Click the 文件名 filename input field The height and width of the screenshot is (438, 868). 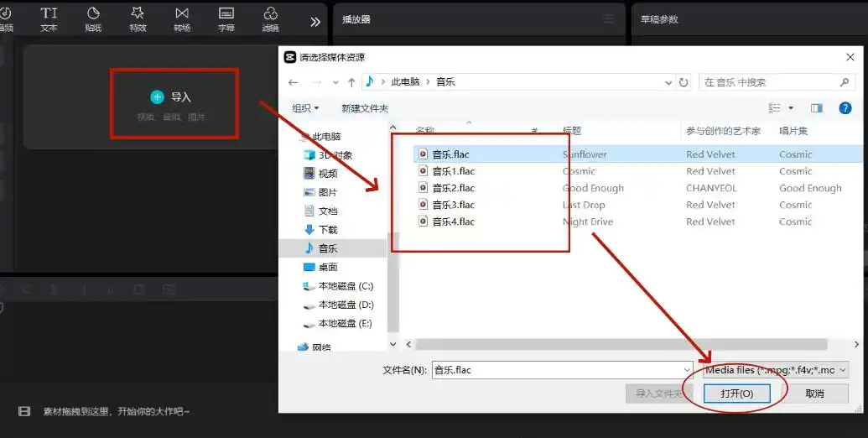pyautogui.click(x=563, y=370)
